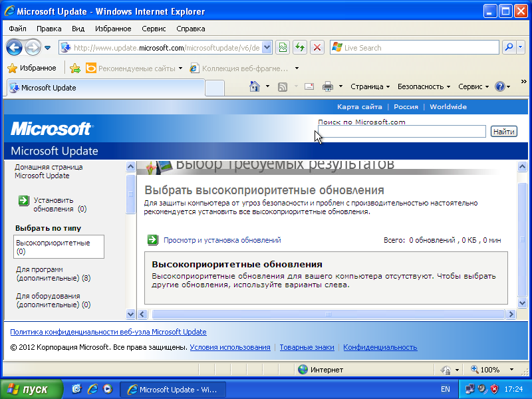532x399 pixels.
Task: Click the RSS feeds icon
Action: point(282,87)
